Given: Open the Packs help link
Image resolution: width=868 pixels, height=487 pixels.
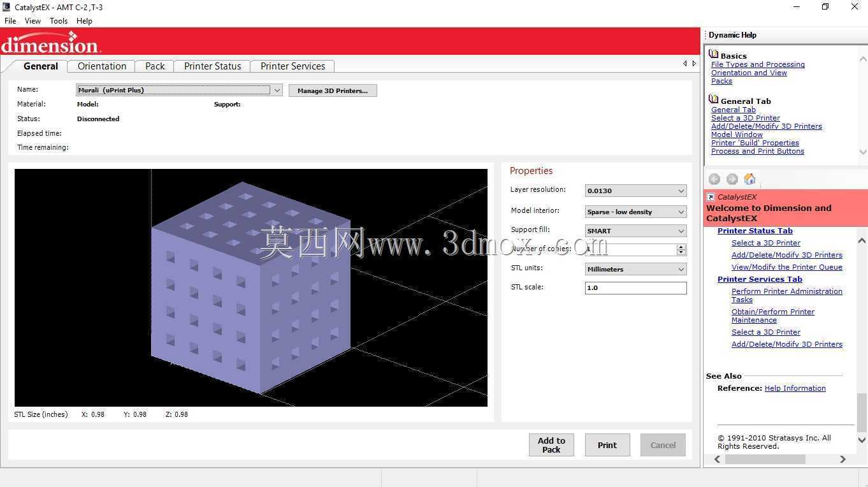Looking at the screenshot, I should tap(721, 81).
